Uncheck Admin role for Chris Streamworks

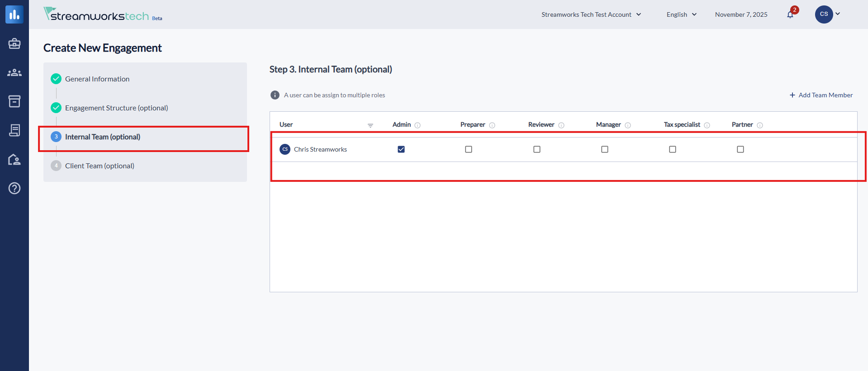401,149
